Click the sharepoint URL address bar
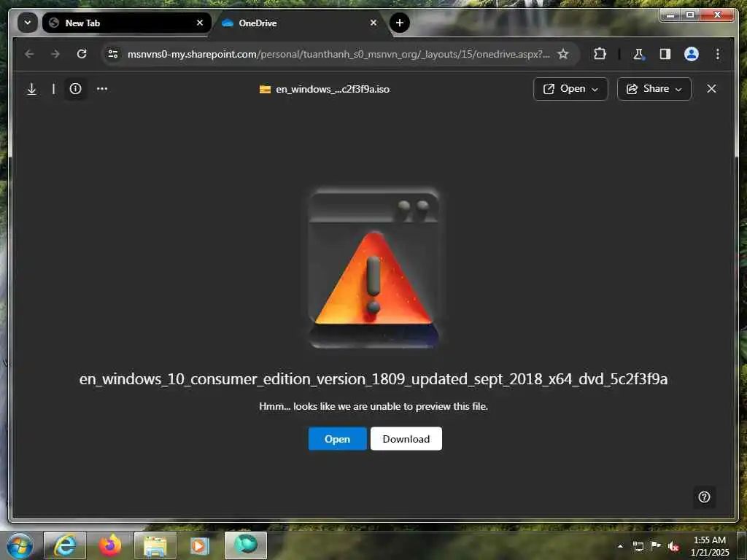This screenshot has height=560, width=747. (338, 54)
